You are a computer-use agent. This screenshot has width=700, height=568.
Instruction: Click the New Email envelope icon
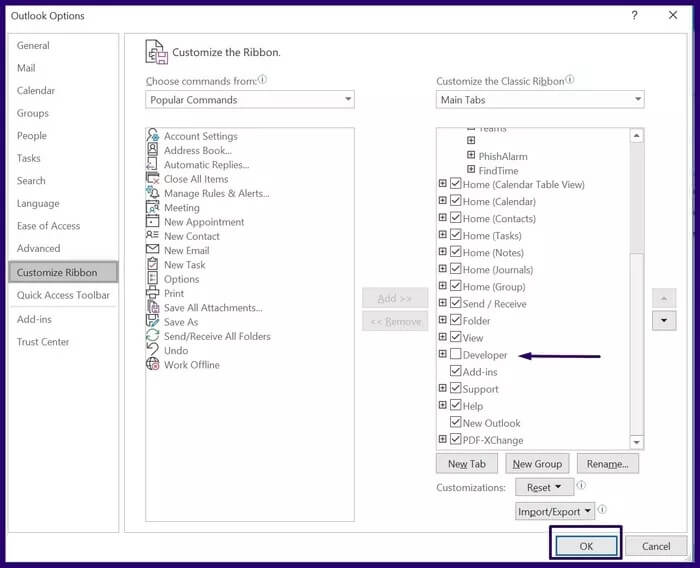153,249
